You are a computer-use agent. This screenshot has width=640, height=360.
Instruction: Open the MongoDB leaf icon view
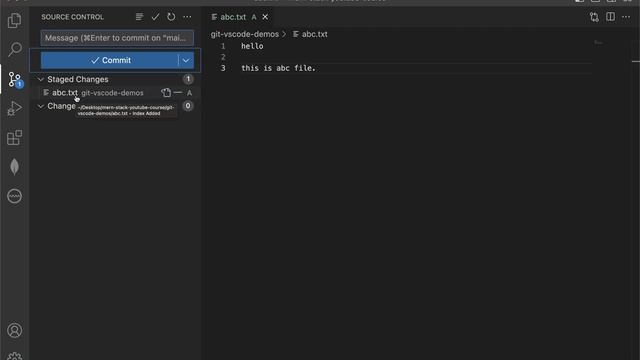pyautogui.click(x=15, y=167)
